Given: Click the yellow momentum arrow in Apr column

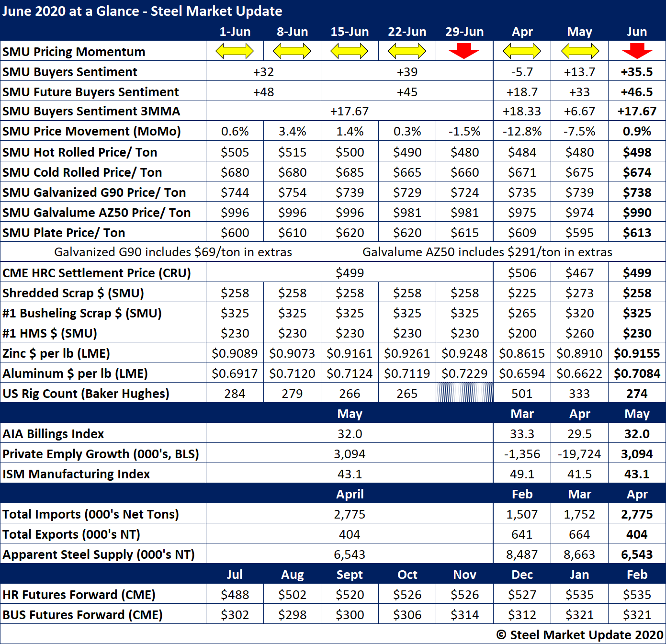Looking at the screenshot, I should (522, 51).
